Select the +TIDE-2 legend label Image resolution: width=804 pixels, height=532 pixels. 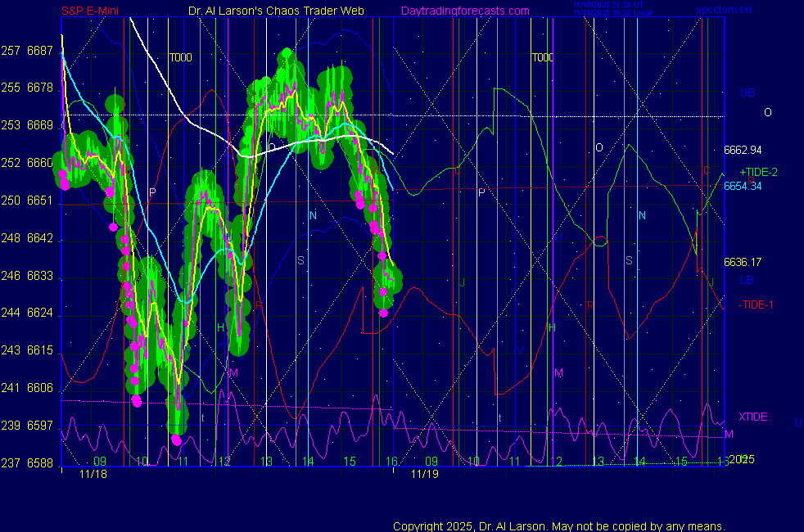tap(758, 173)
